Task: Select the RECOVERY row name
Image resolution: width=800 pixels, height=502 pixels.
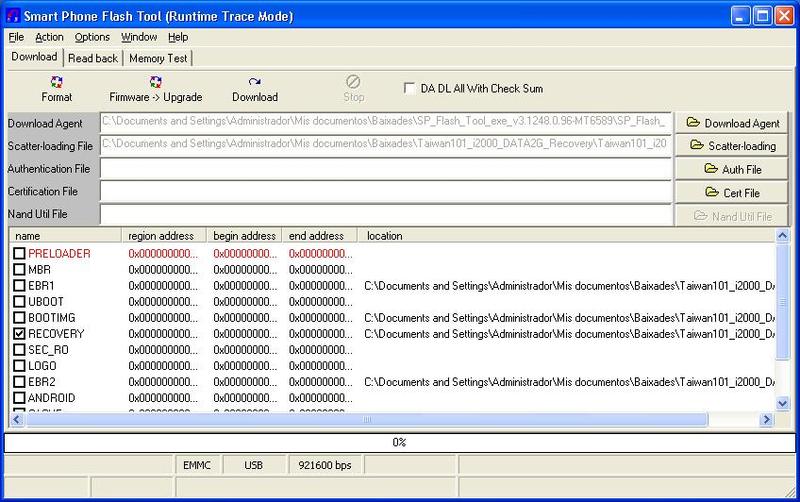Action: point(56,334)
